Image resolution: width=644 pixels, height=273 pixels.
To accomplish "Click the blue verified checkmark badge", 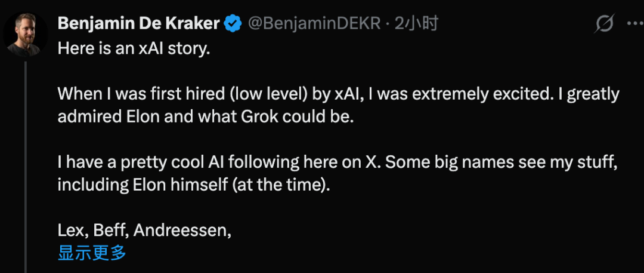I will coord(233,24).
